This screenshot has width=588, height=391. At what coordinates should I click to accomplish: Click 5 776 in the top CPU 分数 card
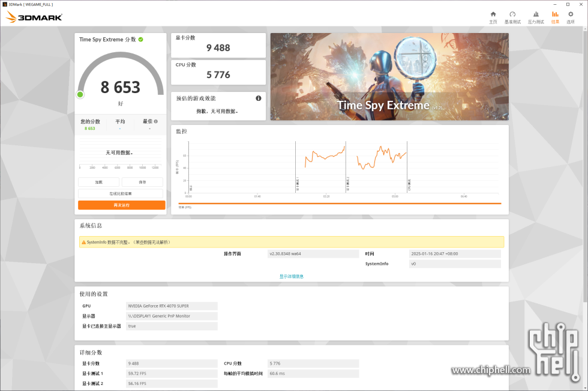click(x=218, y=74)
